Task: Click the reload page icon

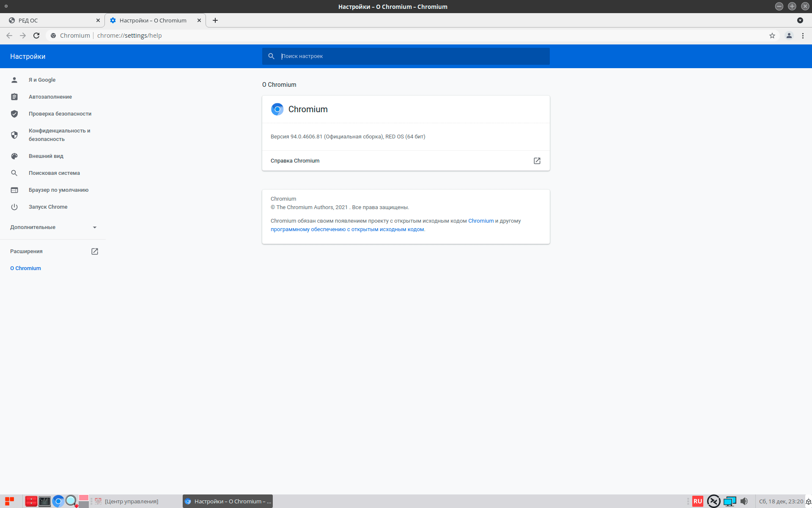Action: (36, 36)
